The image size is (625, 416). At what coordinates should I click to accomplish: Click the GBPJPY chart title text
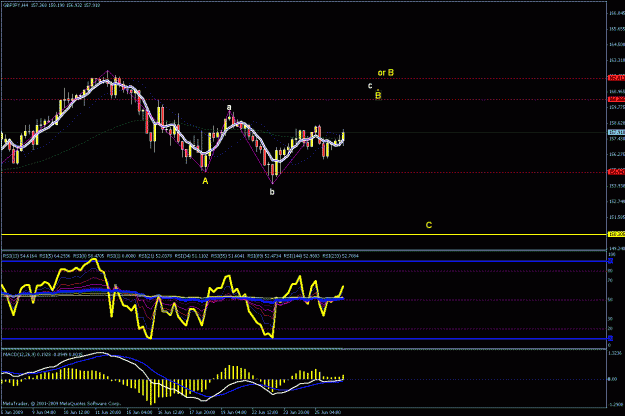52,5
